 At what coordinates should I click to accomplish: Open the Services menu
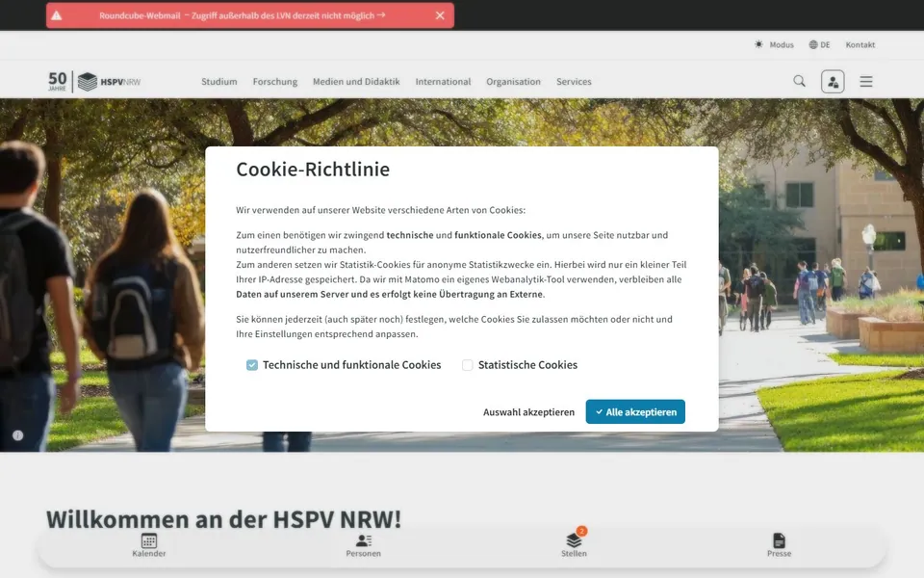(x=574, y=81)
